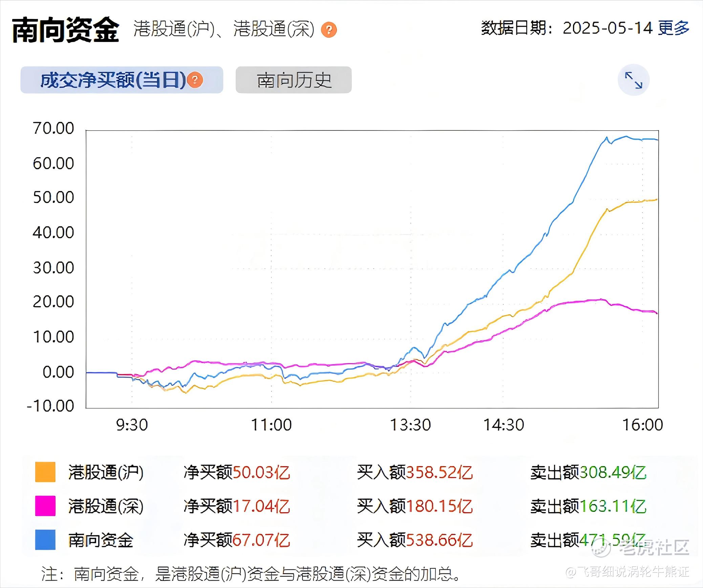Click 0.00 y-axis label
Screen dimensions: 703x588
point(58,372)
